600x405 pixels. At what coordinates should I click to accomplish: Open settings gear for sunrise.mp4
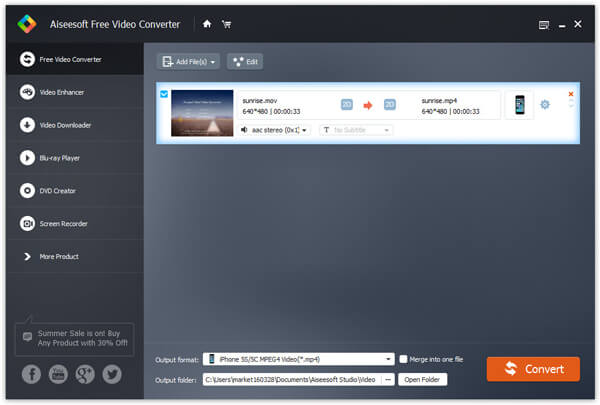click(545, 104)
